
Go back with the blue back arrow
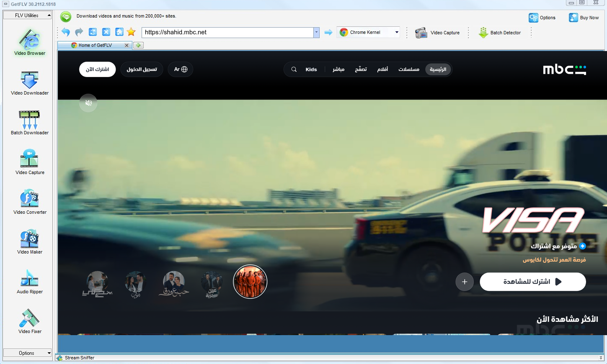66,32
